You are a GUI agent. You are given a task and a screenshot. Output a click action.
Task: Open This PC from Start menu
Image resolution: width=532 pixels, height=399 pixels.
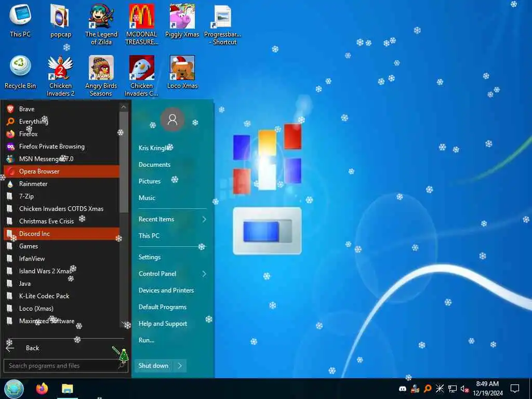click(x=149, y=236)
